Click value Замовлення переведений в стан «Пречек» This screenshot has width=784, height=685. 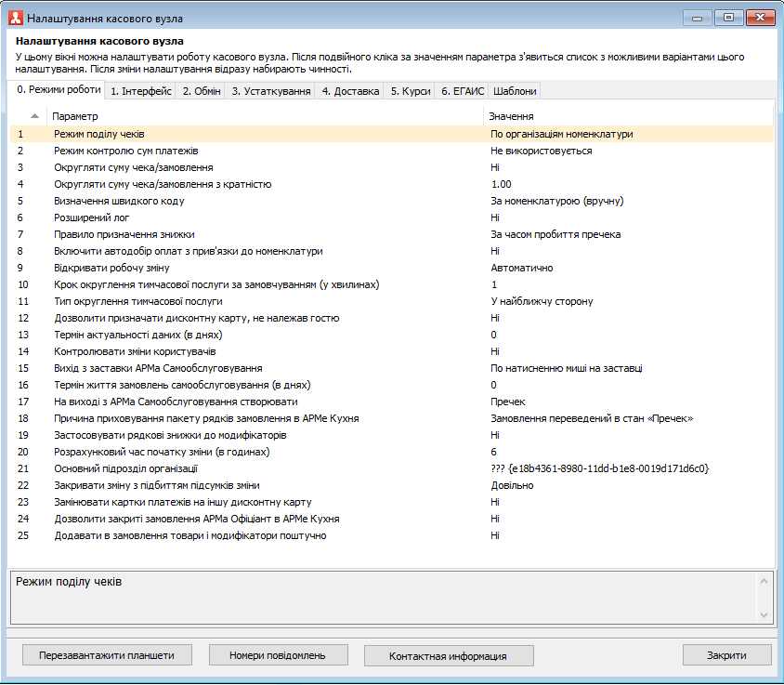click(x=592, y=418)
